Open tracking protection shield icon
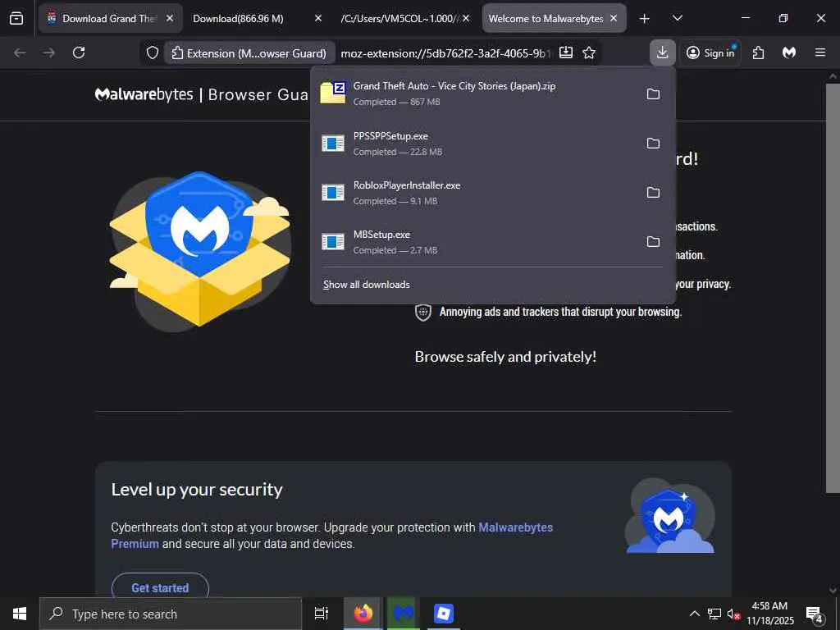The image size is (840, 630). (153, 52)
